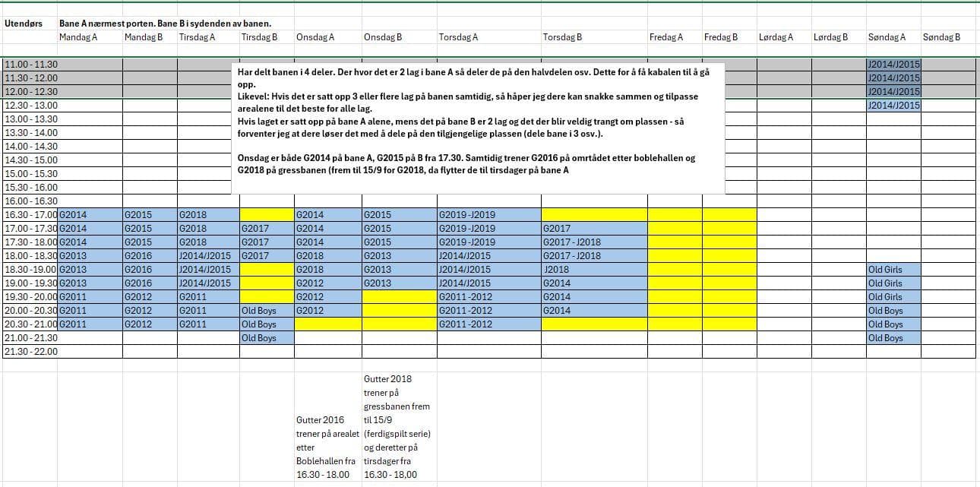Click Old Girls in Søndag A at 18.30 - 19.00
980x487 pixels.
(894, 270)
